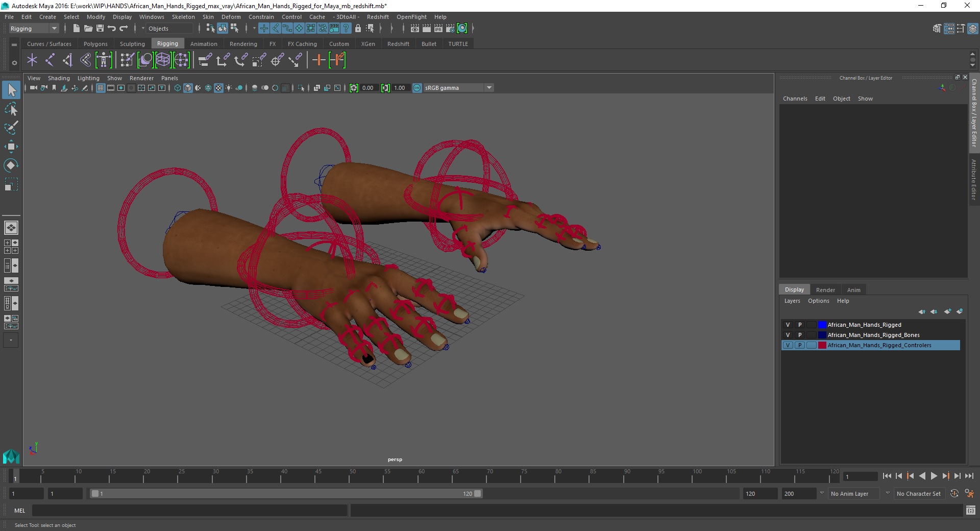Image resolution: width=980 pixels, height=531 pixels.
Task: Open the shelf options gear menu
Action: pyautogui.click(x=14, y=63)
